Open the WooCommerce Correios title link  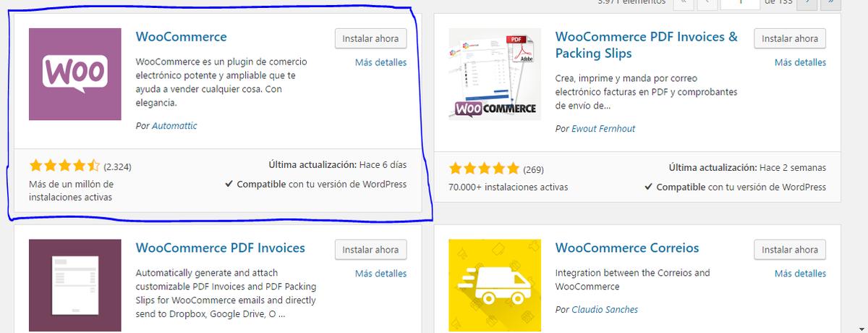(627, 248)
